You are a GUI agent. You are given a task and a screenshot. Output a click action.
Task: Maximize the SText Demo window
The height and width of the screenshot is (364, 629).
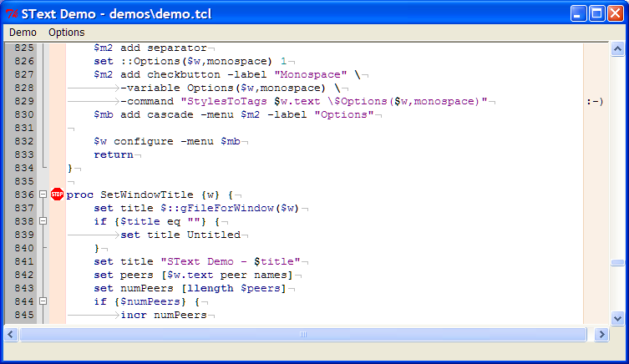click(x=597, y=13)
